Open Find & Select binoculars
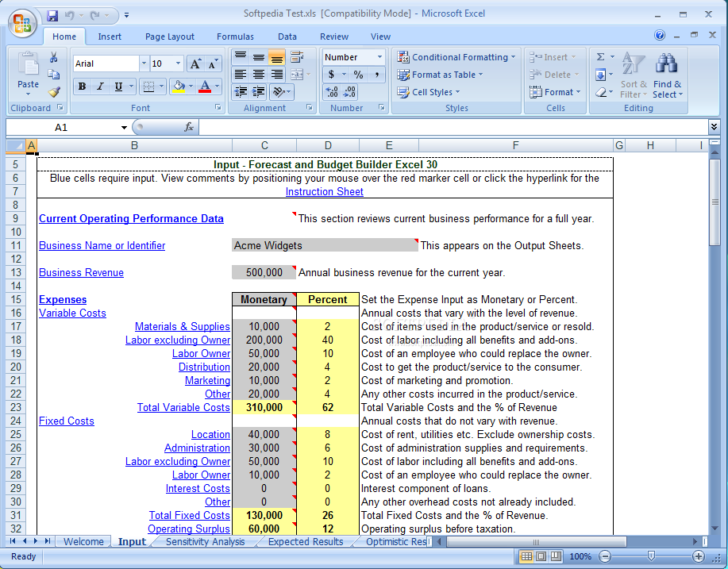This screenshot has width=728, height=569. [x=667, y=75]
